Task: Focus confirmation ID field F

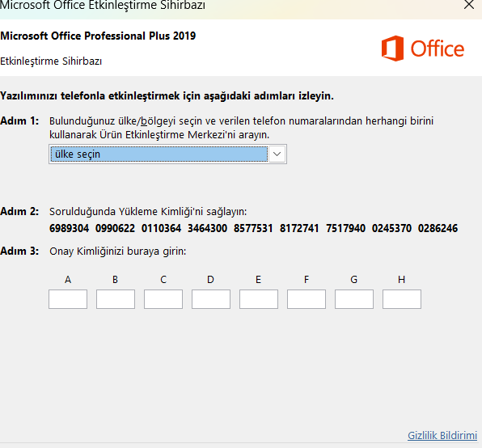Action: coord(307,299)
